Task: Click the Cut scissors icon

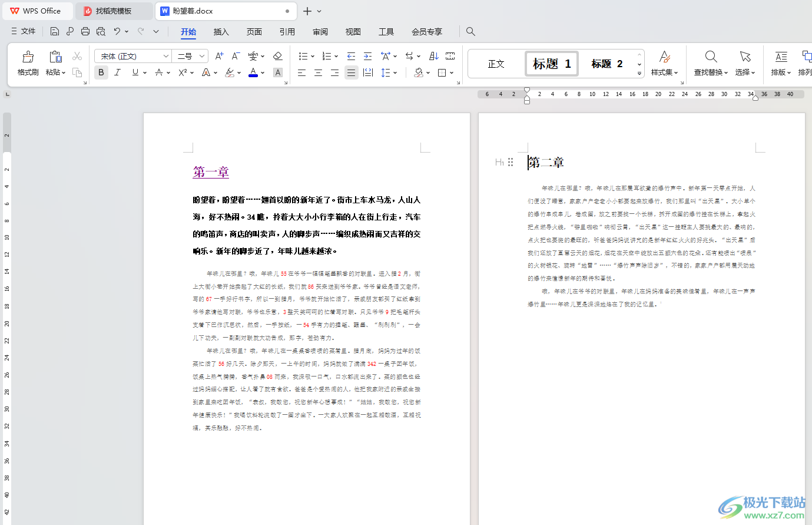Action: [77, 56]
